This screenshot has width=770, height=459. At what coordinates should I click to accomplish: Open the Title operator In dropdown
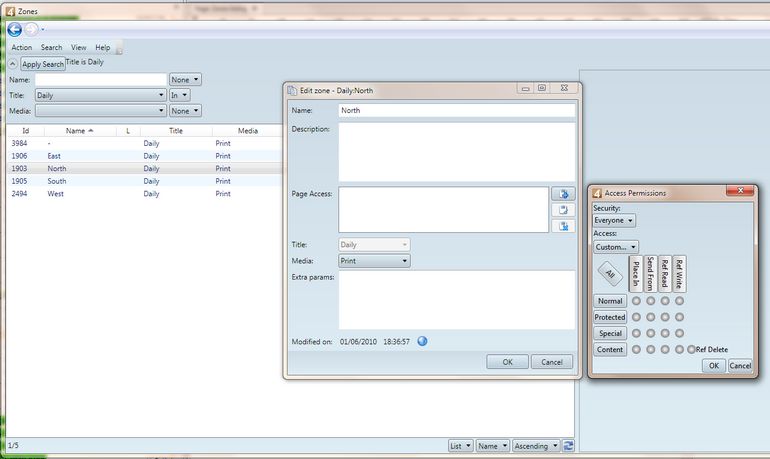point(179,95)
